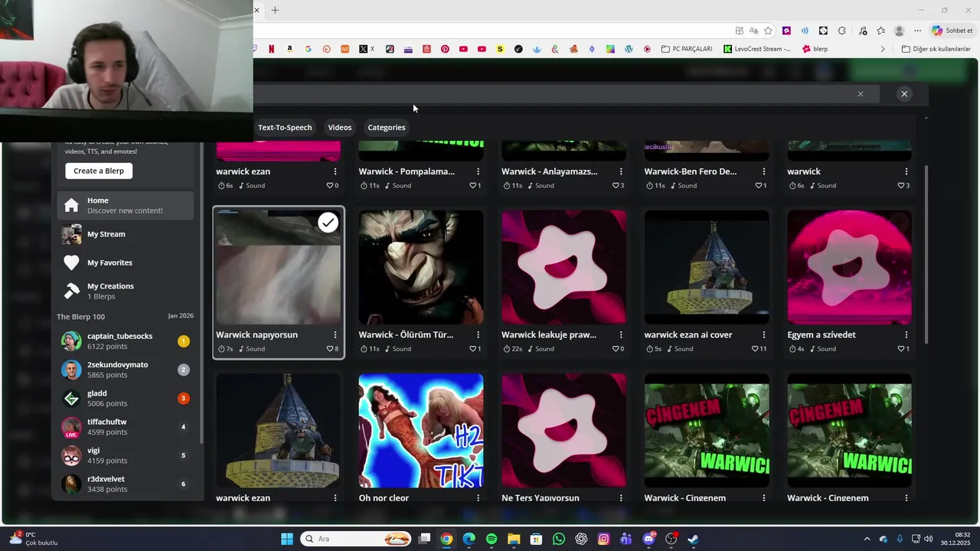Clear the search field text
This screenshot has height=551, width=980.
[x=861, y=93]
